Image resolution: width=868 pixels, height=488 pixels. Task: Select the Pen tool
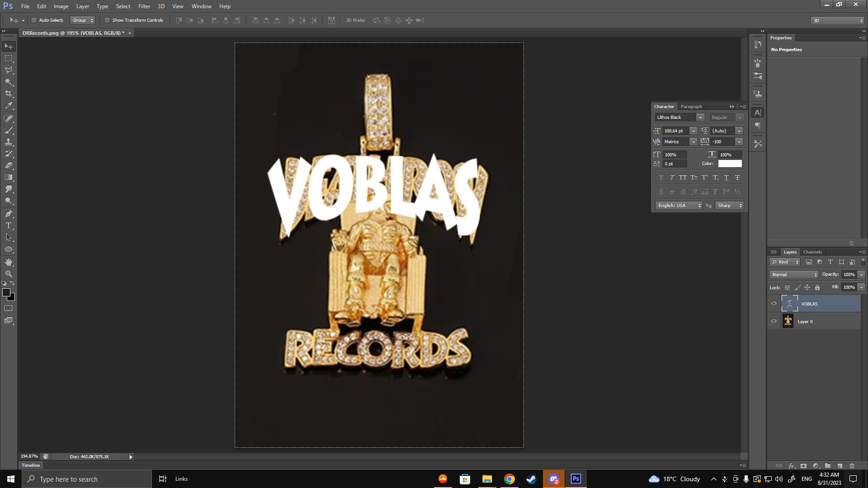click(x=9, y=214)
